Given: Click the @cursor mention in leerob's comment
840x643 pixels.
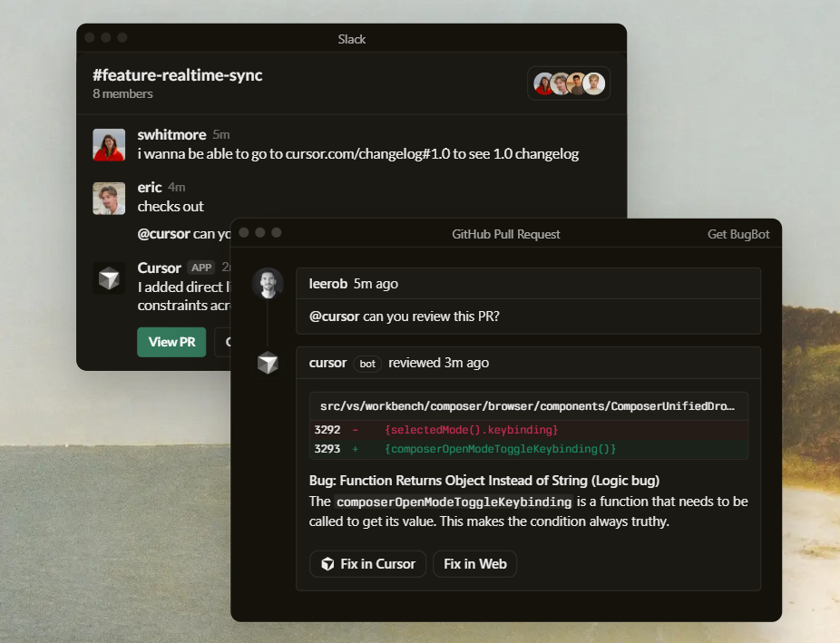Looking at the screenshot, I should click(x=334, y=317).
